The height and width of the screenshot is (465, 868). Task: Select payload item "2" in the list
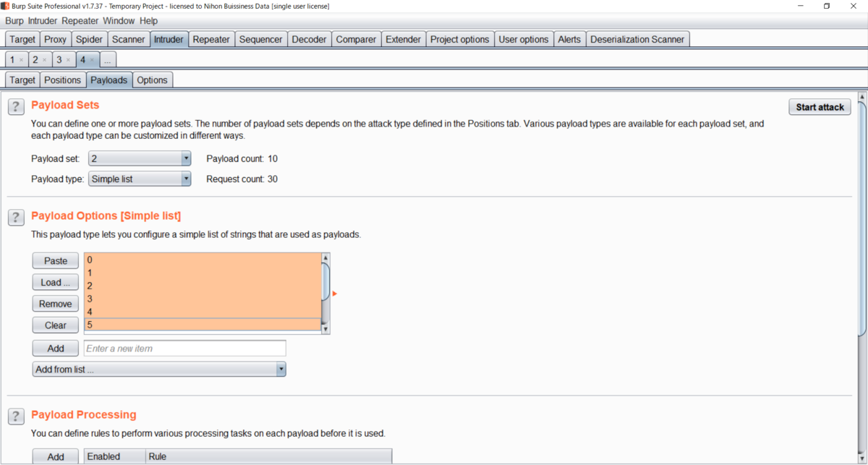203,286
